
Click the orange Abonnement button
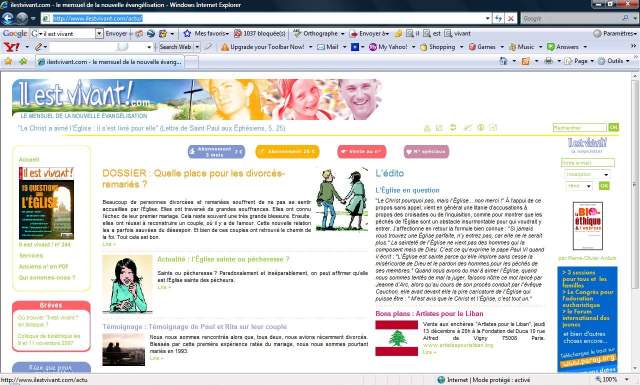tap(287, 151)
